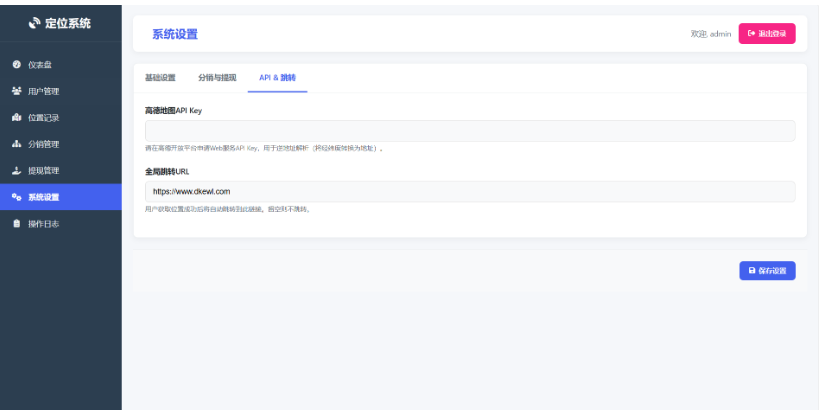Click the 全局跳转URL input field

[x=470, y=192]
